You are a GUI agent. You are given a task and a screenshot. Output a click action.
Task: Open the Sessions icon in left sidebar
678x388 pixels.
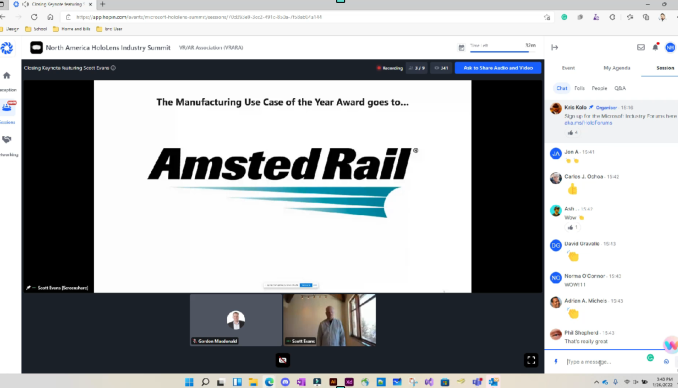click(x=7, y=107)
